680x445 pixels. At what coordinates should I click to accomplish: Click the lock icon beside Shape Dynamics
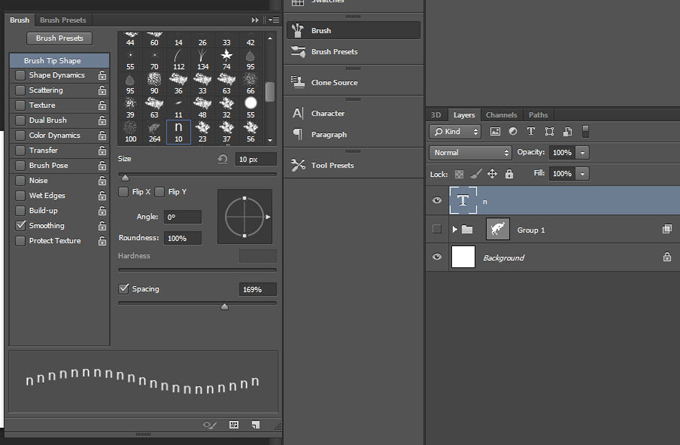click(x=102, y=75)
